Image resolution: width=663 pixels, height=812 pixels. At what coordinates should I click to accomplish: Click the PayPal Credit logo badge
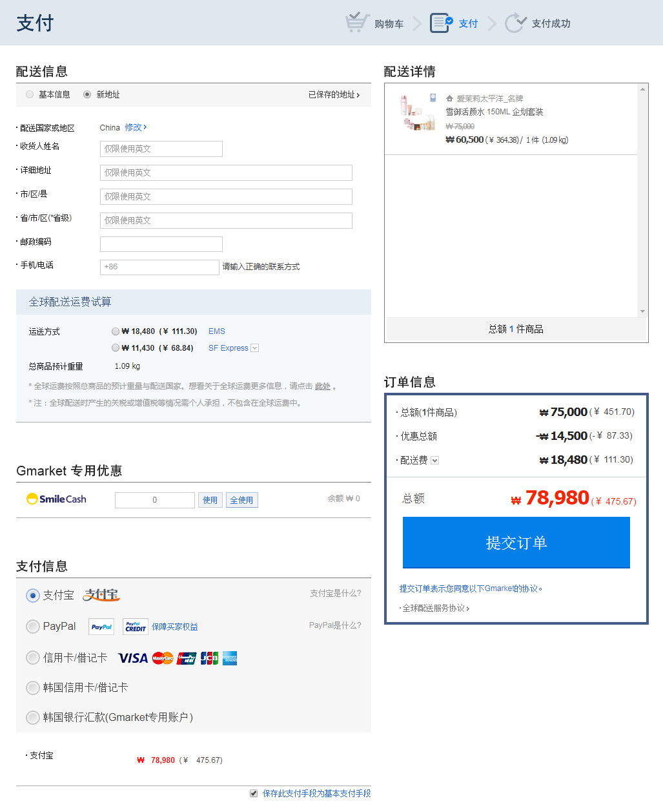[x=136, y=627]
